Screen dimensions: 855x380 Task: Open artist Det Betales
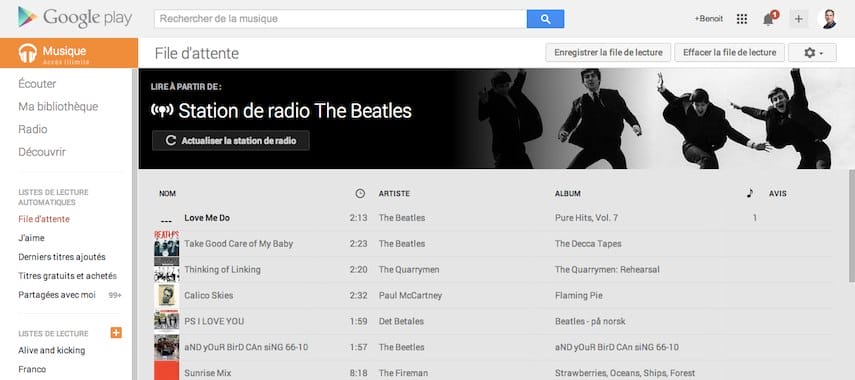401,321
